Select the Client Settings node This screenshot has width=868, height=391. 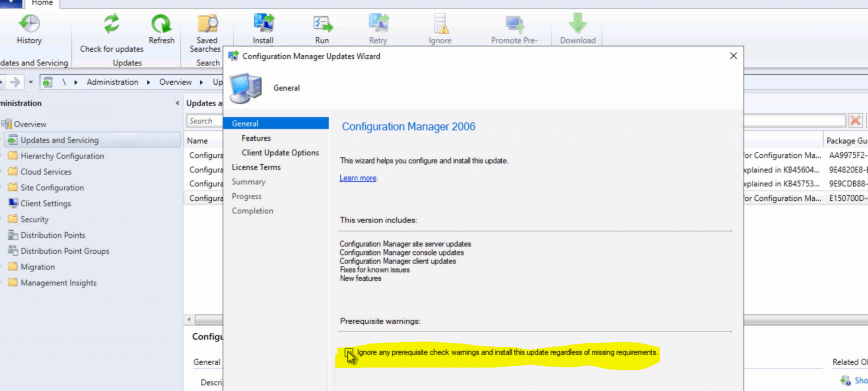[x=46, y=203]
